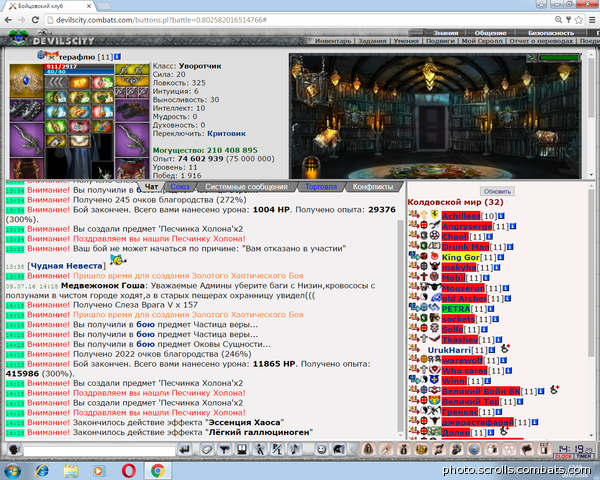The image size is (600, 480).
Task: Click the golden chest icon in bottom bar
Action: [x=421, y=449]
